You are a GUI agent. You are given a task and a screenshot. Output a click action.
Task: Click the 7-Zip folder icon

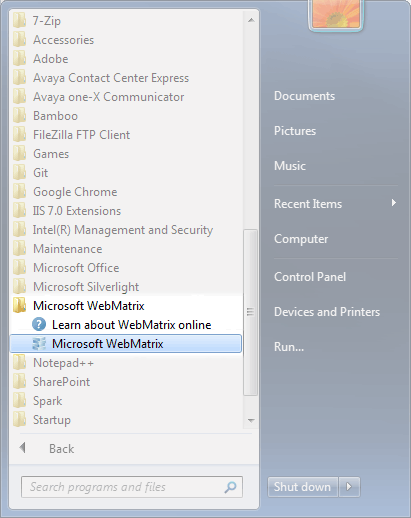pos(19,21)
